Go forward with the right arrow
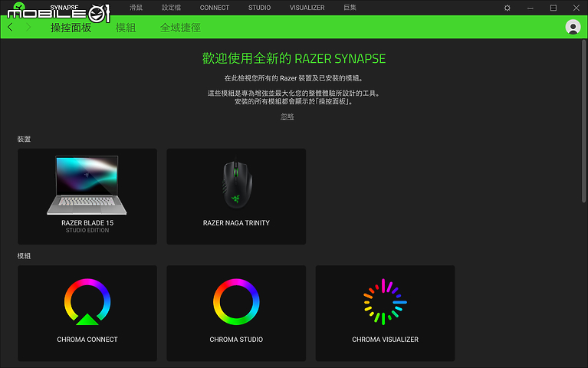This screenshot has height=368, width=588. [28, 27]
